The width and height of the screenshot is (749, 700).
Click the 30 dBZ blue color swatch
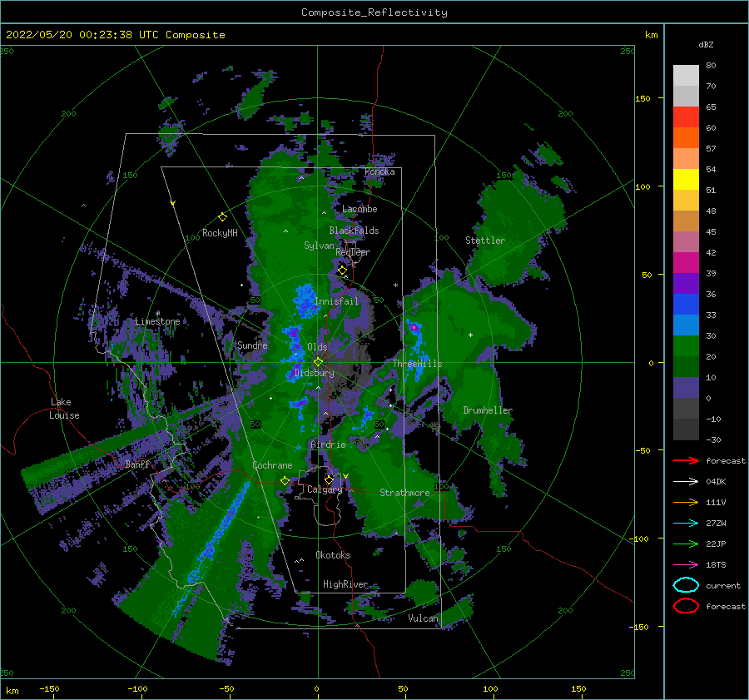point(686,325)
